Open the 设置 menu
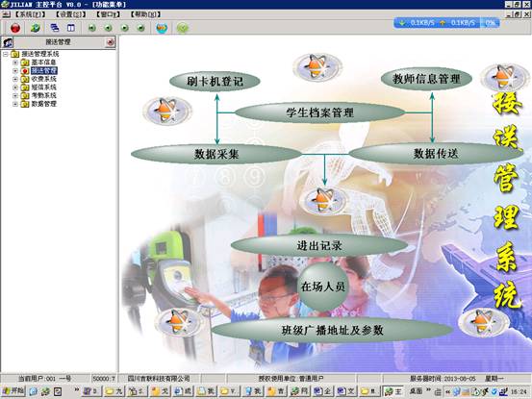Image resolution: width=532 pixels, height=399 pixels. click(x=71, y=14)
